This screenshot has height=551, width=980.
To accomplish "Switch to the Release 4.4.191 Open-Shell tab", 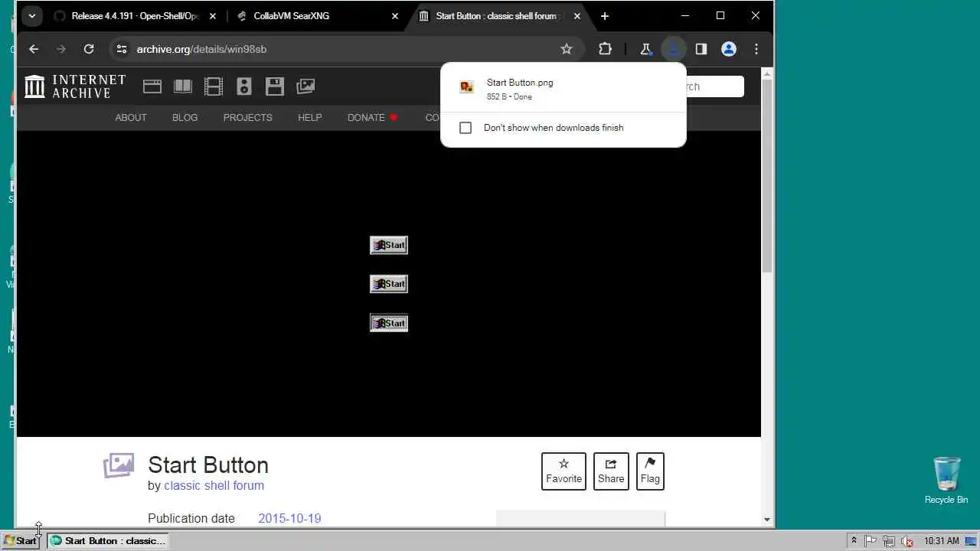I will (135, 16).
